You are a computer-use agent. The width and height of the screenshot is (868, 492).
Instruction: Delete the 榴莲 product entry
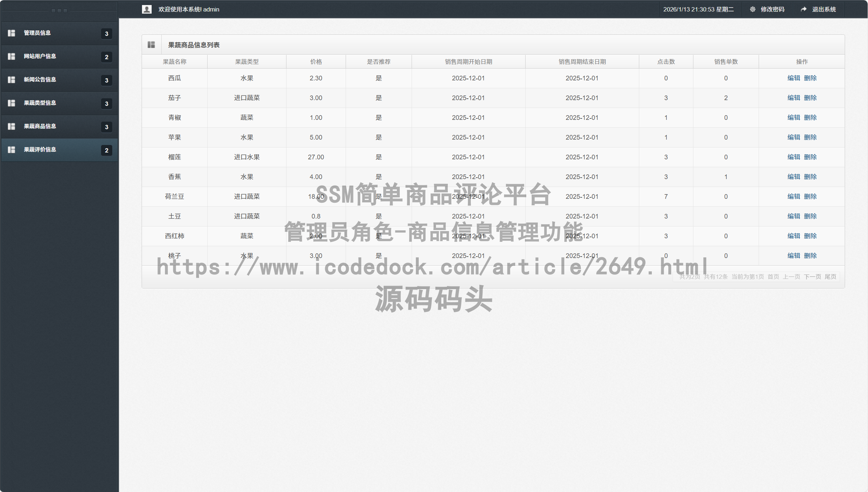(x=811, y=157)
